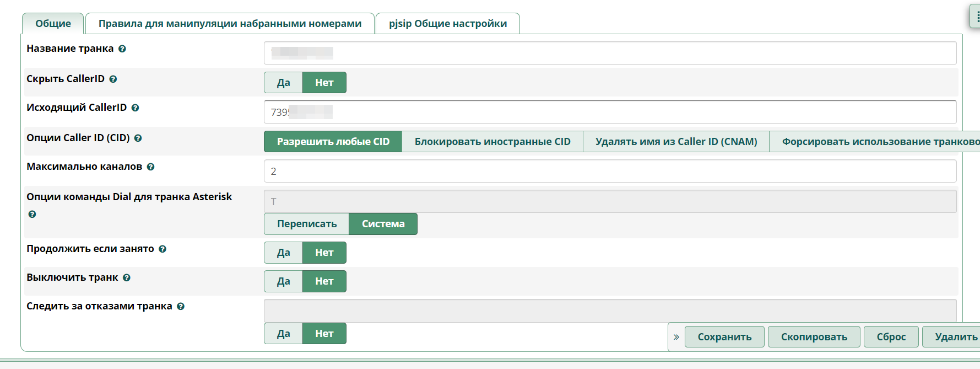The height and width of the screenshot is (369, 980).
Task: Click the Скопировать button
Action: 814,337
